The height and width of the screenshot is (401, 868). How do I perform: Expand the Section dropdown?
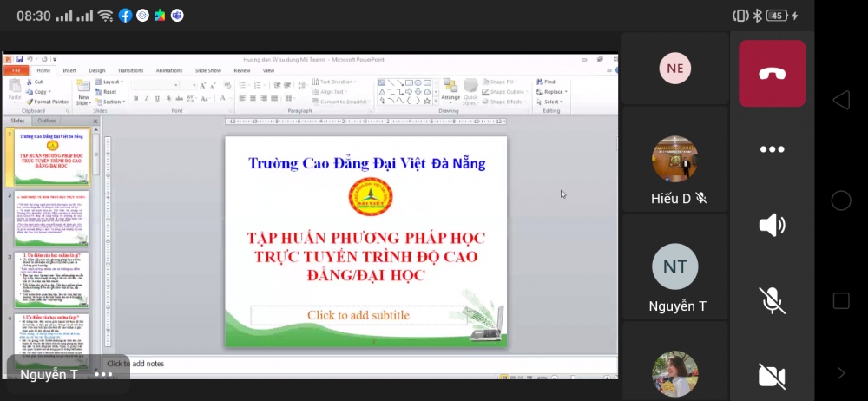point(112,102)
